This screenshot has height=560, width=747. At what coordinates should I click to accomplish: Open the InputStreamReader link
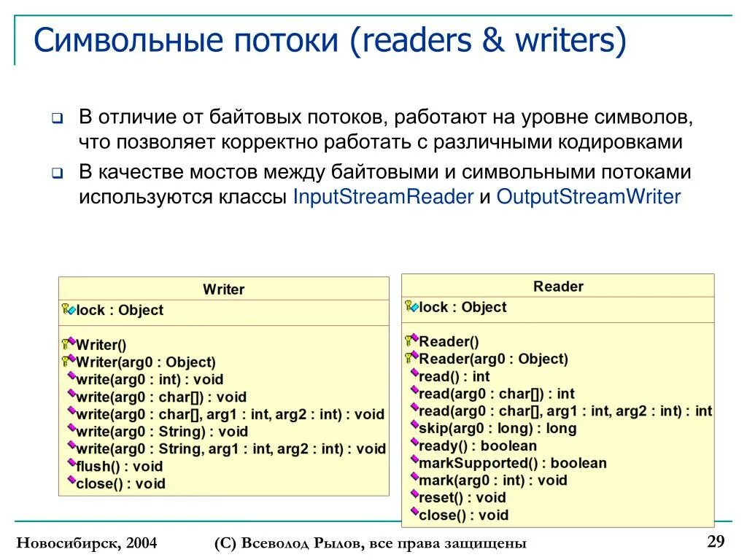[x=382, y=195]
